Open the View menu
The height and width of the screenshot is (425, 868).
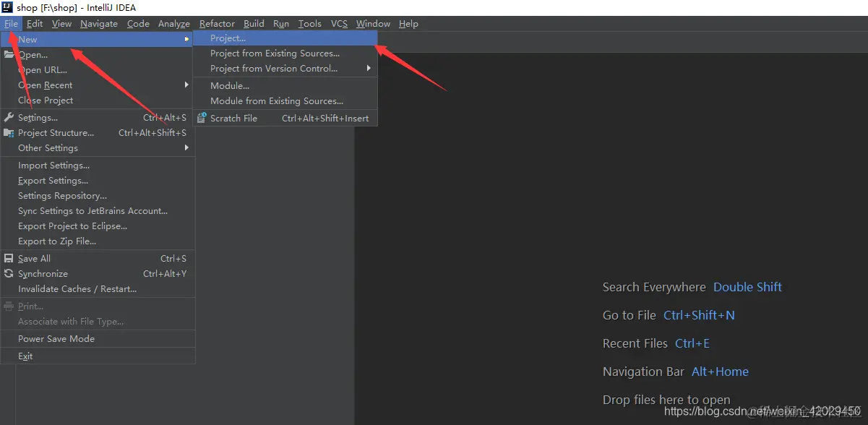pos(61,24)
